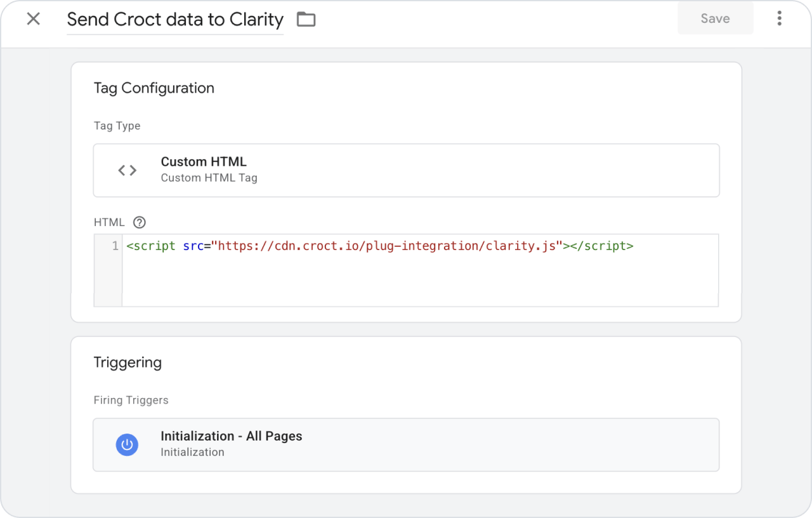Viewport: 812px width, 518px height.
Task: Click the blue Initialization trigger power icon
Action: pyautogui.click(x=127, y=444)
